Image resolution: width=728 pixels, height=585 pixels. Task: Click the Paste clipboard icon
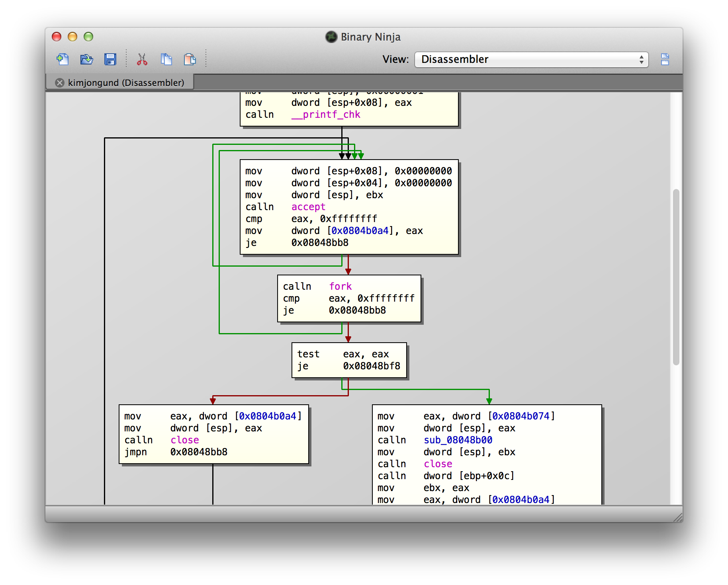(x=190, y=59)
